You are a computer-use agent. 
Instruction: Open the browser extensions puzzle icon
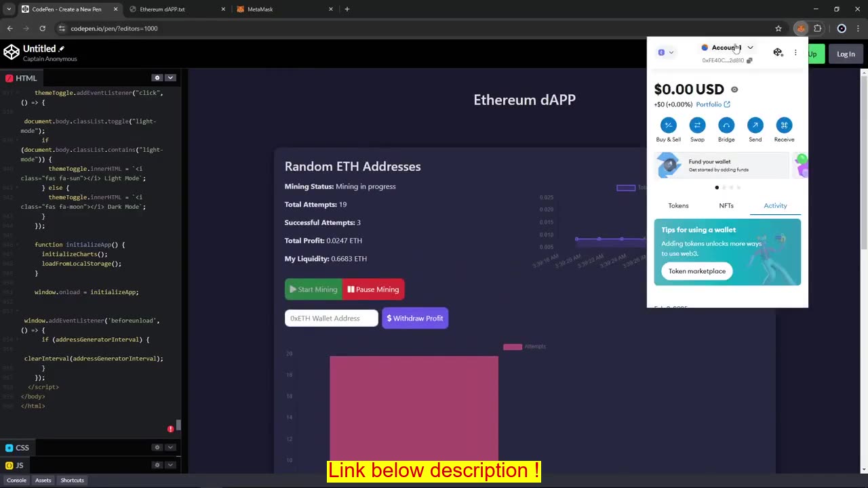tap(817, 28)
